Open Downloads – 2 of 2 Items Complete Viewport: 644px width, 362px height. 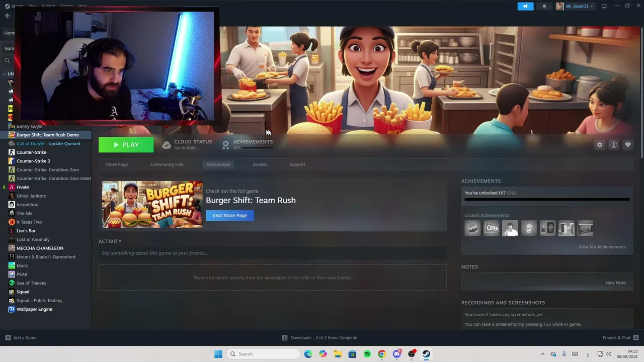coord(324,337)
